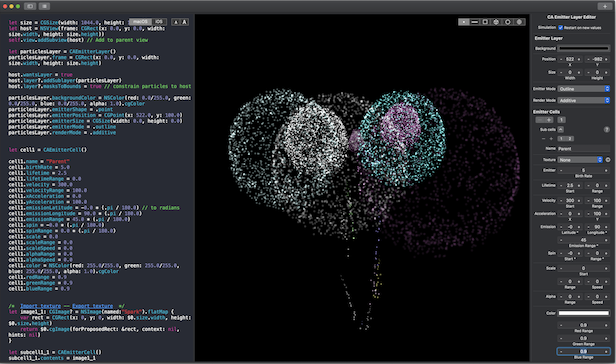Screen dimensions: 616x364
Task: Click the Position X value 522
Action: coord(570,59)
